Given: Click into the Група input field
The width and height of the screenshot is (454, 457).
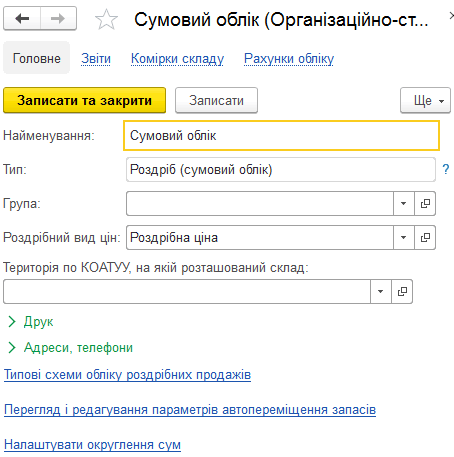Looking at the screenshot, I should point(260,203).
